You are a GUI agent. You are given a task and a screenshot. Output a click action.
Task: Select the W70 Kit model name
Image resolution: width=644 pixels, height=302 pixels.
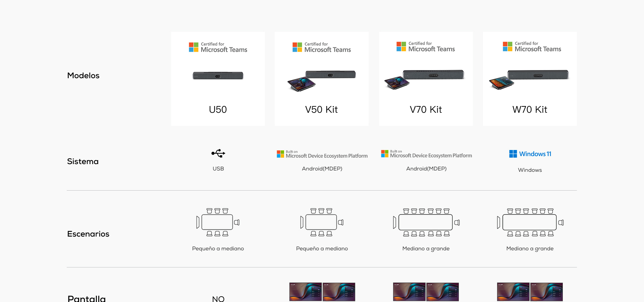530,109
